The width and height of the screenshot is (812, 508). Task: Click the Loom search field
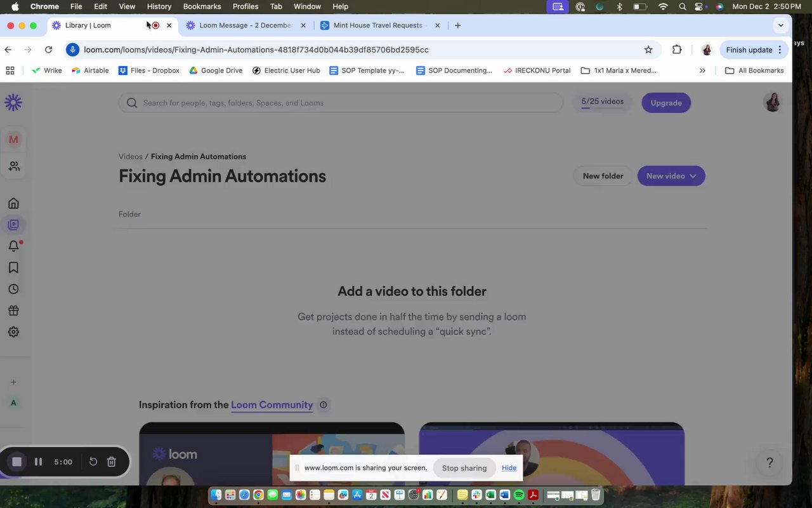341,103
